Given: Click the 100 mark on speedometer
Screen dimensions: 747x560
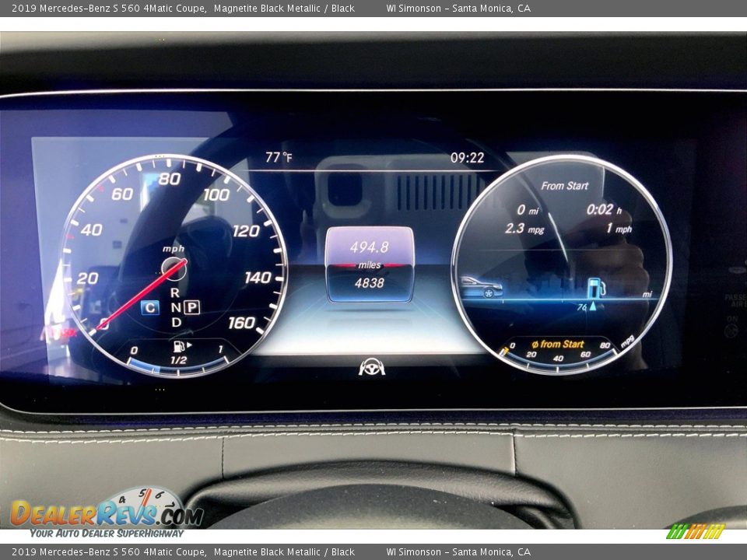Looking at the screenshot, I should 216,194.
